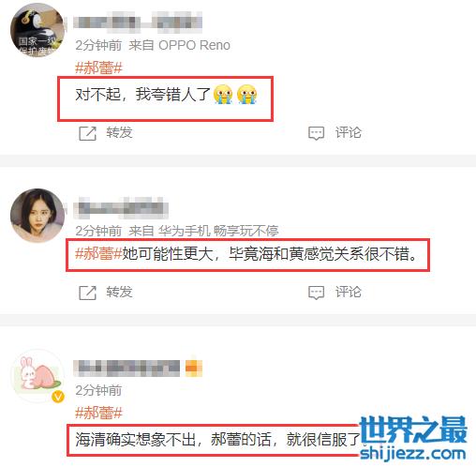The width and height of the screenshot is (476, 467).
Task: Click the comment bubble icon on the second post
Action: (316, 293)
